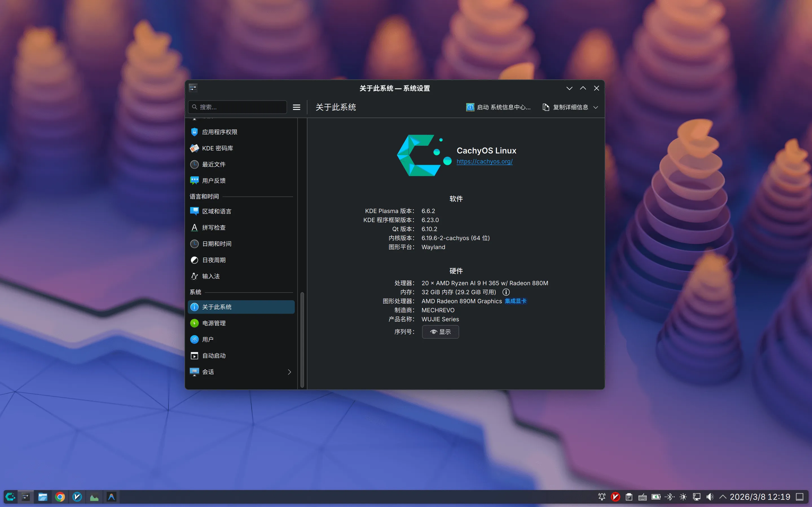Open the hamburger menu beside search
This screenshot has width=812, height=507.
click(296, 107)
